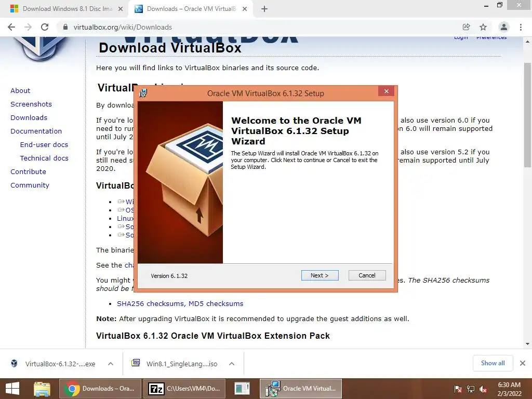532x399 pixels.
Task: Click "Version 6.1.32" text in wizard
Action: pyautogui.click(x=169, y=276)
